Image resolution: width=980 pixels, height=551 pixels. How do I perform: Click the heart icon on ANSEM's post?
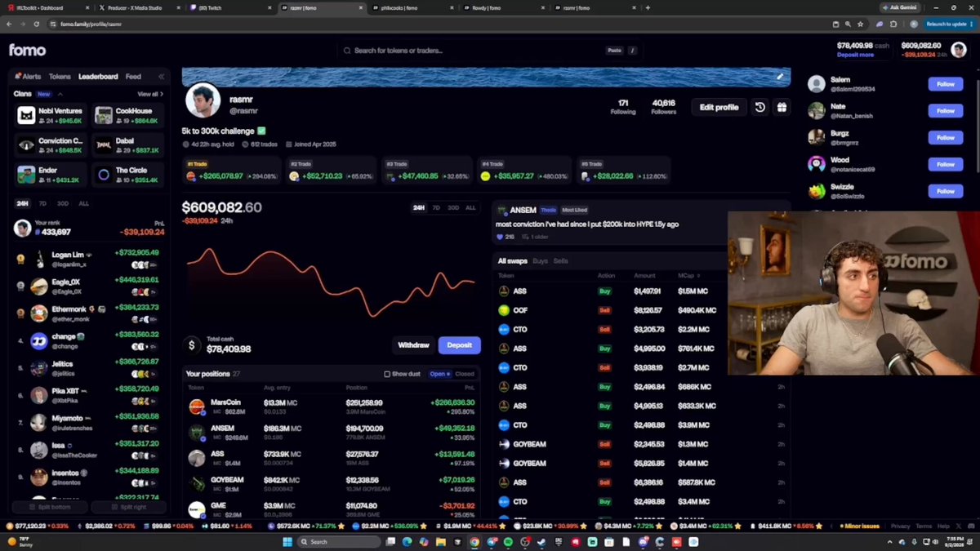[500, 237]
